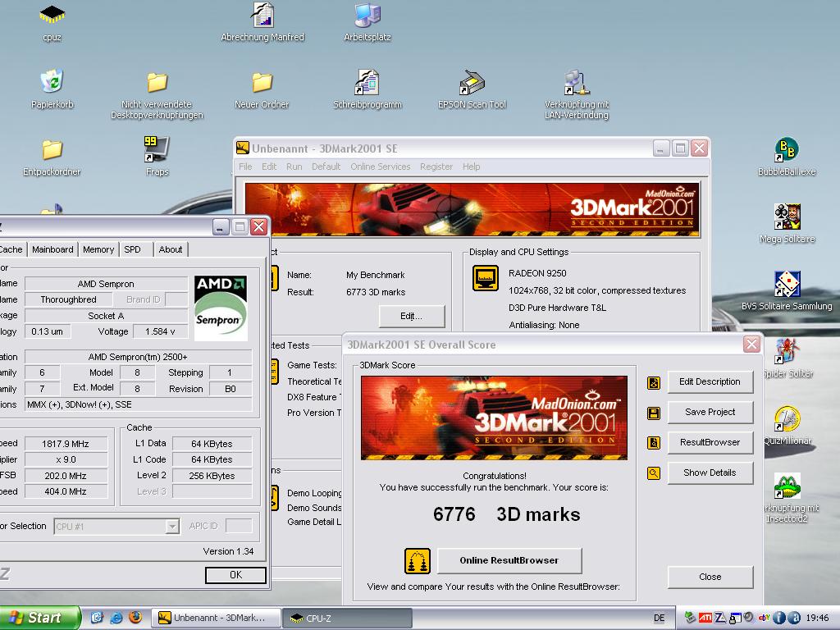840x630 pixels.
Task: Click the Edit... button in 3DMark project section
Action: [412, 316]
